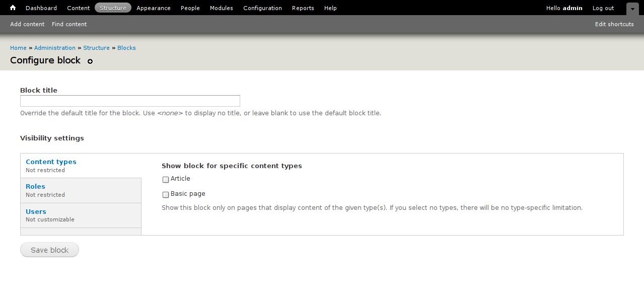Click the Log out link
644x307 pixels.
(603, 8)
